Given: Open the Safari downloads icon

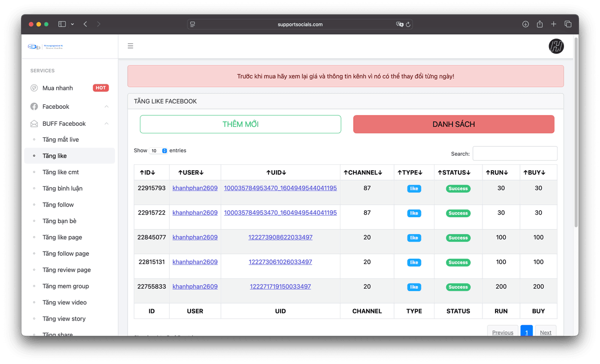Looking at the screenshot, I should [x=525, y=24].
